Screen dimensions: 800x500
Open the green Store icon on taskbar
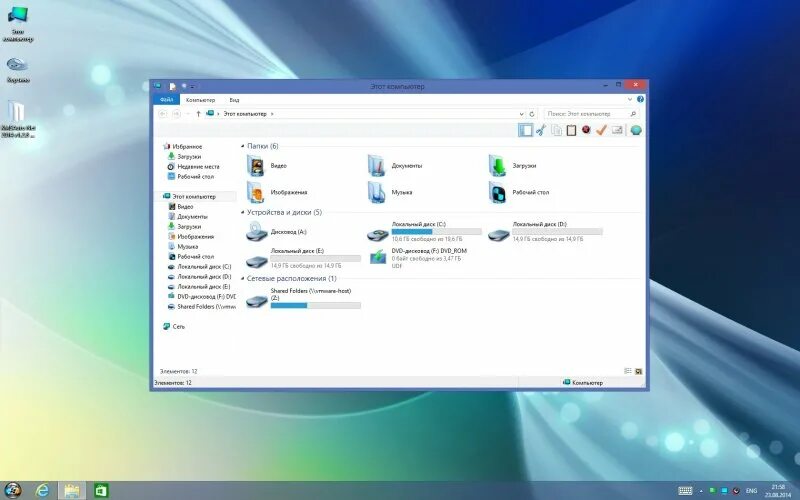pos(101,490)
